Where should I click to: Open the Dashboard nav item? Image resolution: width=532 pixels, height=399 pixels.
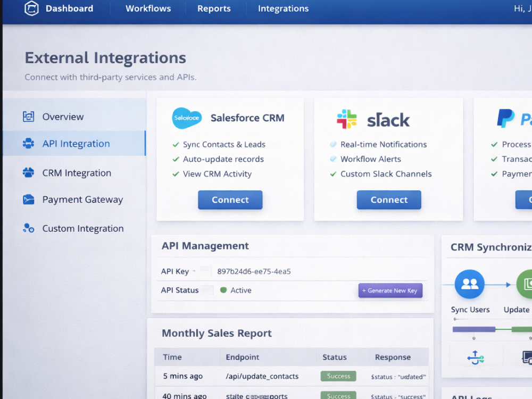[69, 9]
